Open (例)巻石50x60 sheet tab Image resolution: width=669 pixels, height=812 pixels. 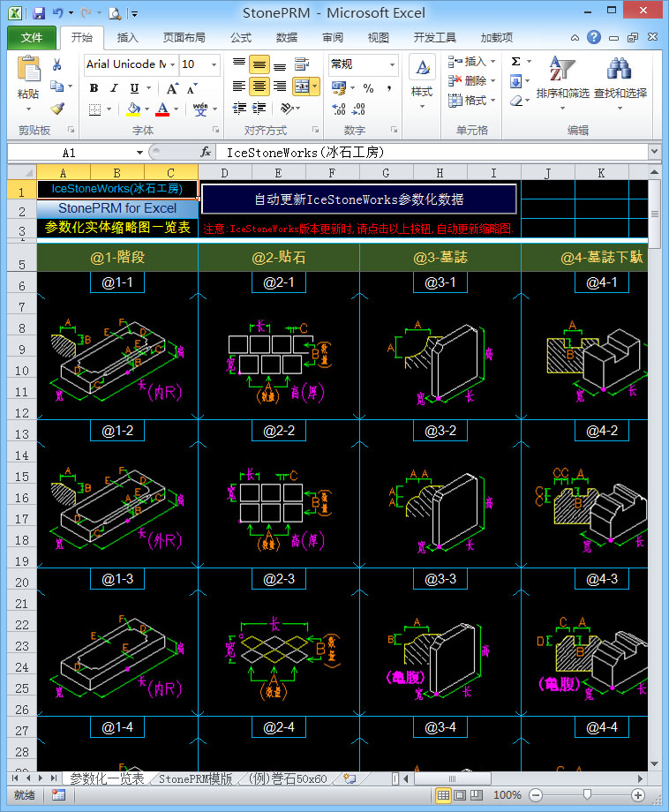tap(288, 778)
